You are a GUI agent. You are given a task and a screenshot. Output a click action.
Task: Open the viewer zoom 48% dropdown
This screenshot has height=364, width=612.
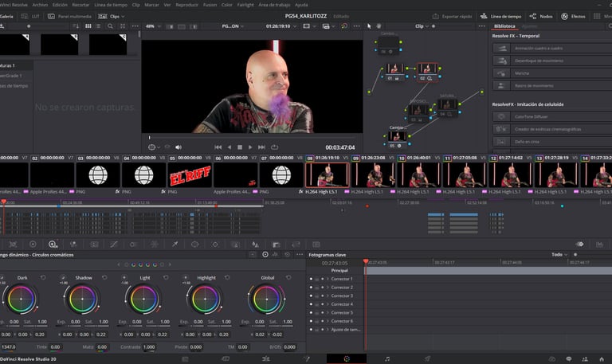tap(152, 26)
